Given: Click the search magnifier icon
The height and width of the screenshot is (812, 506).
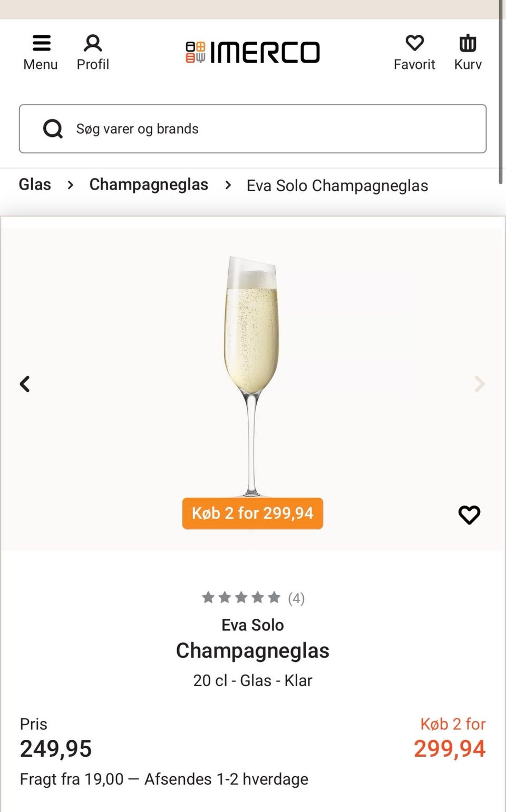Looking at the screenshot, I should tap(53, 128).
